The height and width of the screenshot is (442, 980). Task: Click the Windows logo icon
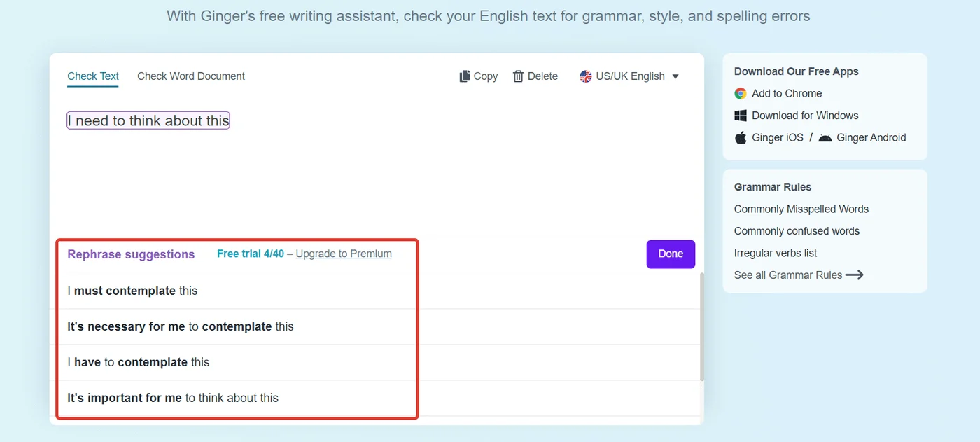click(741, 116)
